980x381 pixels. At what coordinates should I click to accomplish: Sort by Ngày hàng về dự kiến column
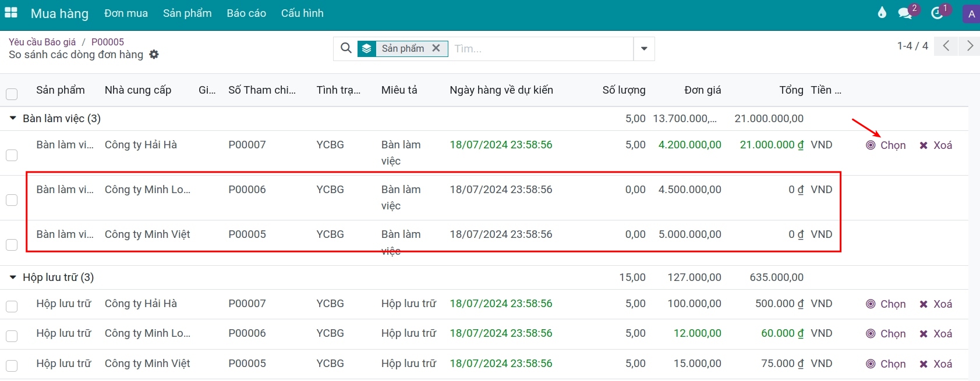tap(501, 90)
